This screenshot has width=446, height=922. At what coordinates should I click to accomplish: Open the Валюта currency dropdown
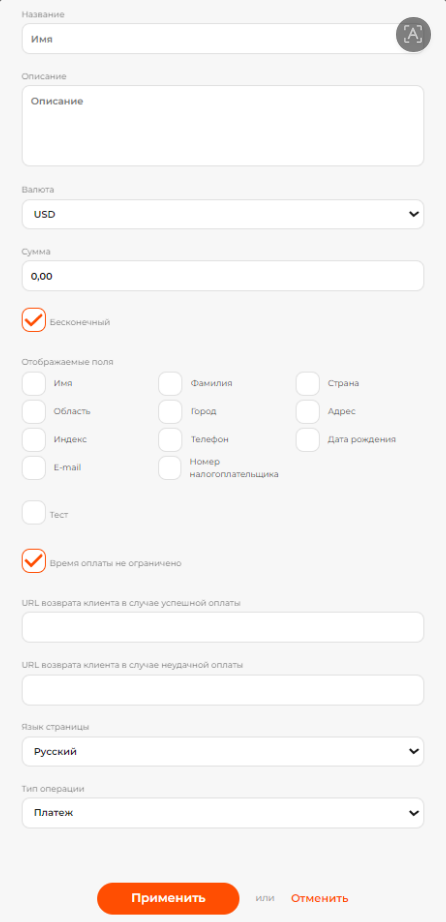tap(223, 214)
